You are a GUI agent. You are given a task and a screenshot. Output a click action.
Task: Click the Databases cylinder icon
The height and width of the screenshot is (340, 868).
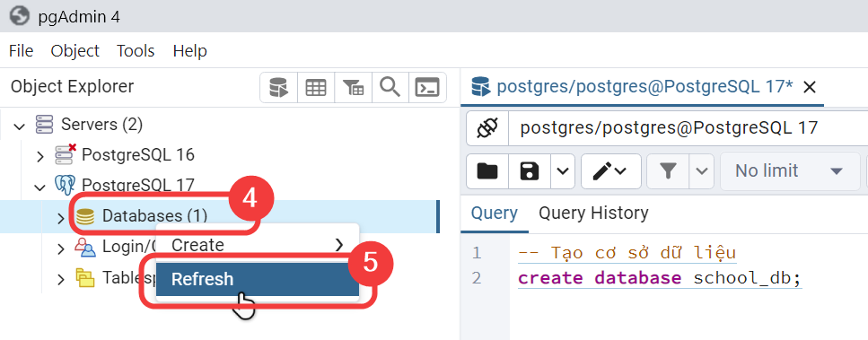point(85,216)
